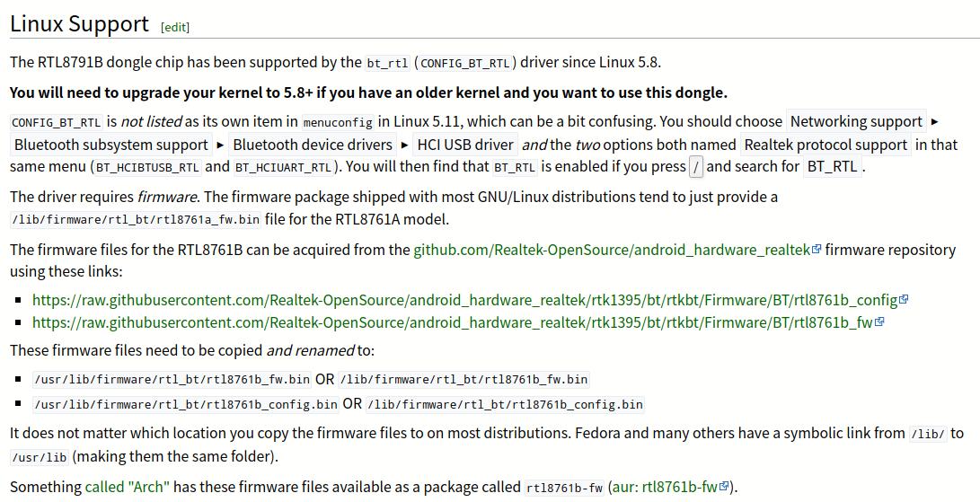This screenshot has height=502, width=980.
Task: Open the rtl8761b_fw raw GitHub link
Action: (452, 322)
